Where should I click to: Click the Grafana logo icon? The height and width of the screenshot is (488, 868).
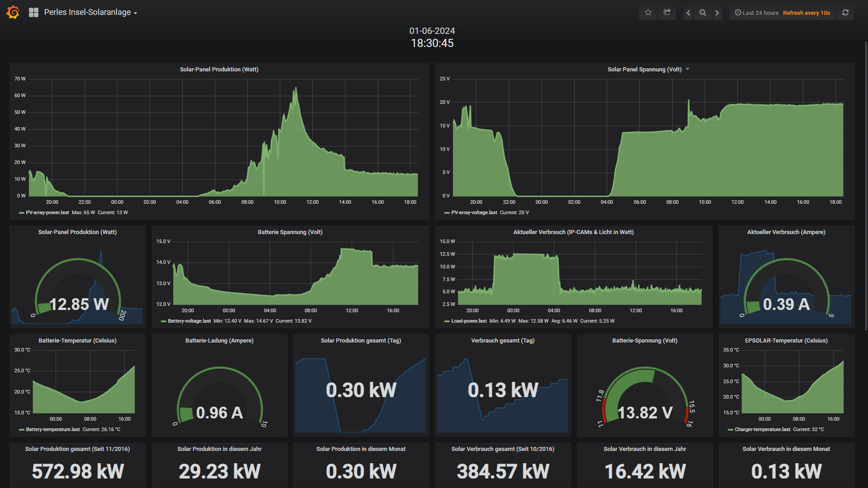click(x=13, y=12)
